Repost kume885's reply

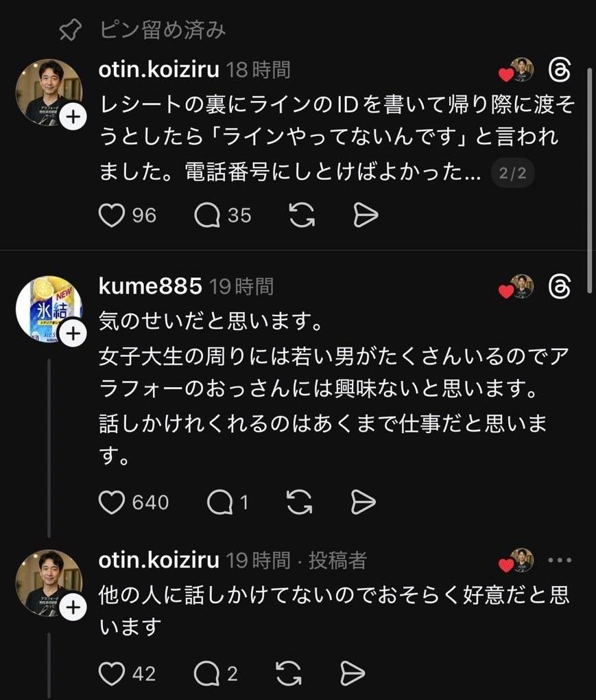tap(299, 502)
